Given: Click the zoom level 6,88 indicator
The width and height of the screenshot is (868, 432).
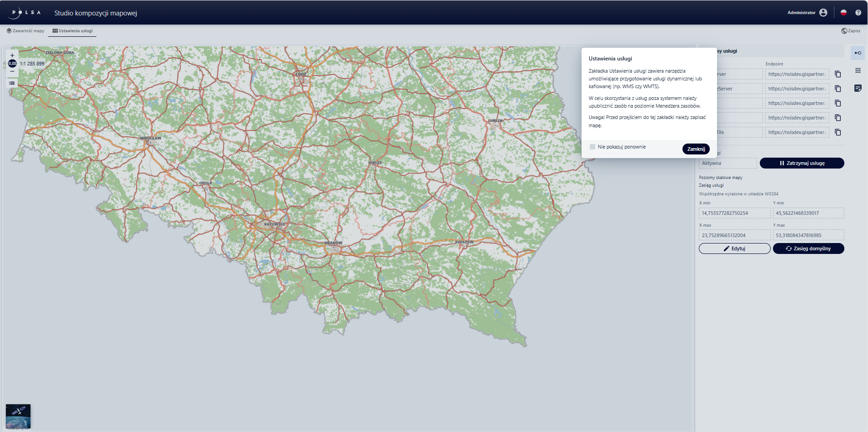Looking at the screenshot, I should point(12,64).
